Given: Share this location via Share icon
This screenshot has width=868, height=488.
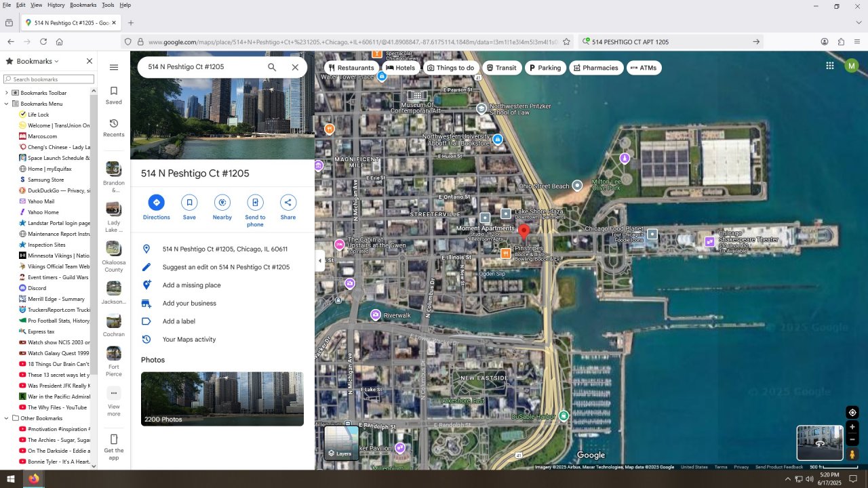Looking at the screenshot, I should (x=288, y=203).
